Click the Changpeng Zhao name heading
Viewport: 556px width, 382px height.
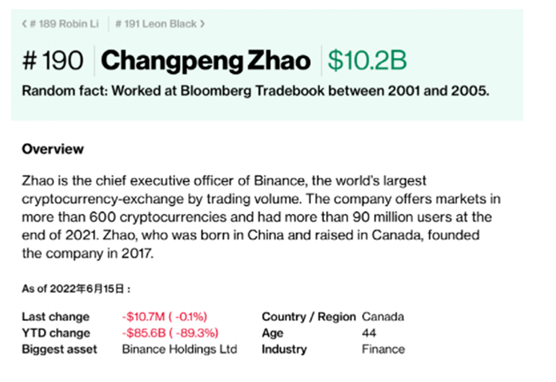click(x=206, y=61)
